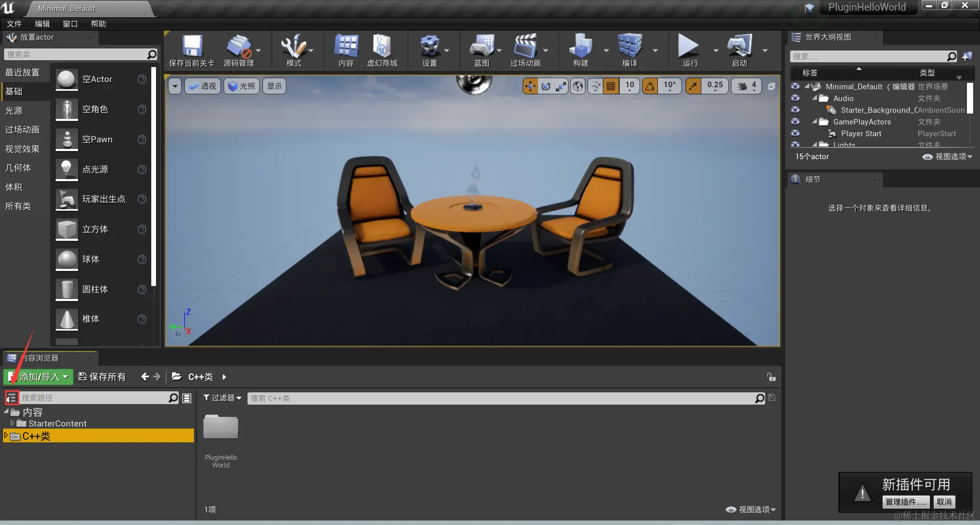The image size is (980, 525).
Task: Toggle the sources panel icon in content browser
Action: point(12,397)
